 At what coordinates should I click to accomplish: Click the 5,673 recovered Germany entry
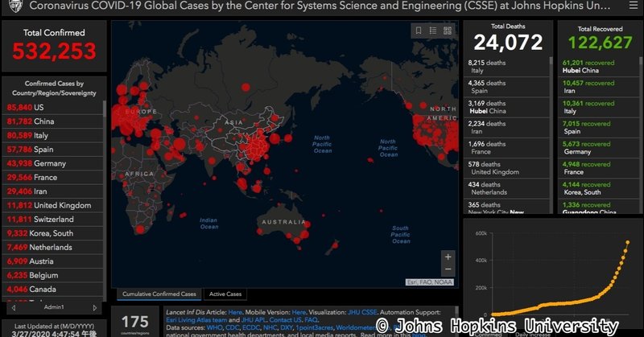coord(599,148)
